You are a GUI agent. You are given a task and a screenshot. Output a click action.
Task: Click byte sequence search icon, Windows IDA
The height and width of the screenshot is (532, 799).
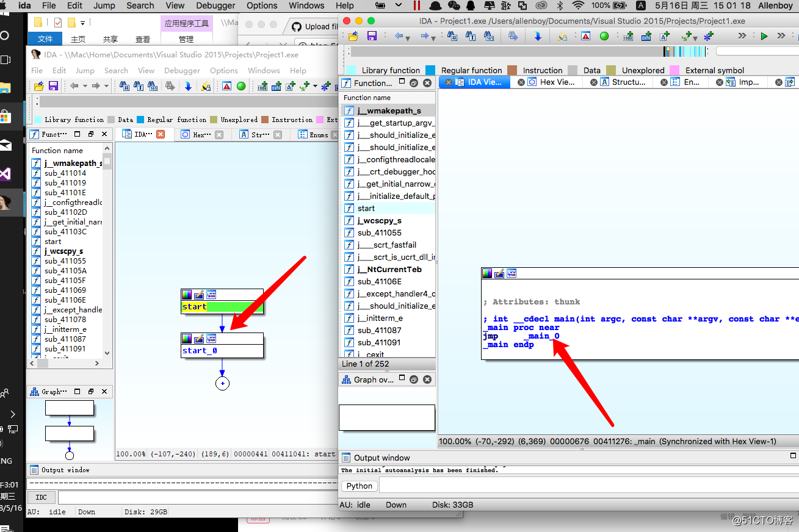point(153,86)
